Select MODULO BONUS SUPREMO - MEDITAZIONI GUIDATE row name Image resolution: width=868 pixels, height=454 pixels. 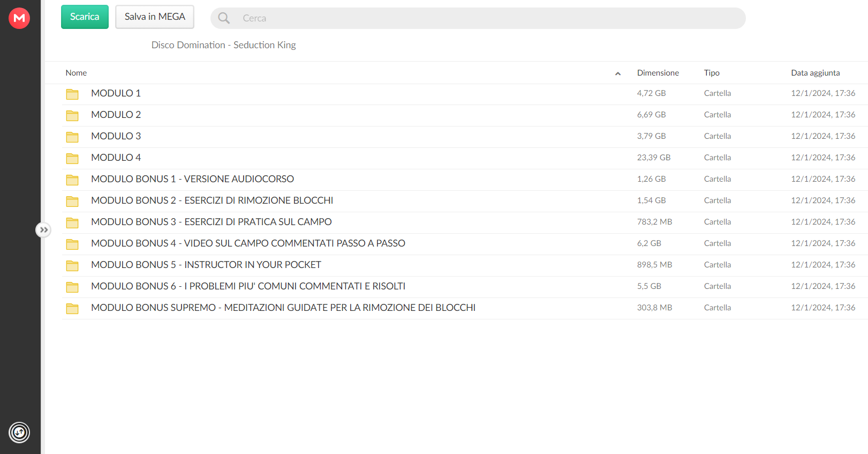(x=283, y=308)
